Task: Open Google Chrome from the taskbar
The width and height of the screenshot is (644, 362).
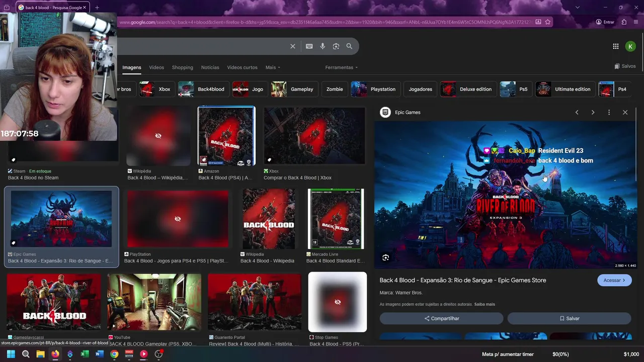Action: 114,354
